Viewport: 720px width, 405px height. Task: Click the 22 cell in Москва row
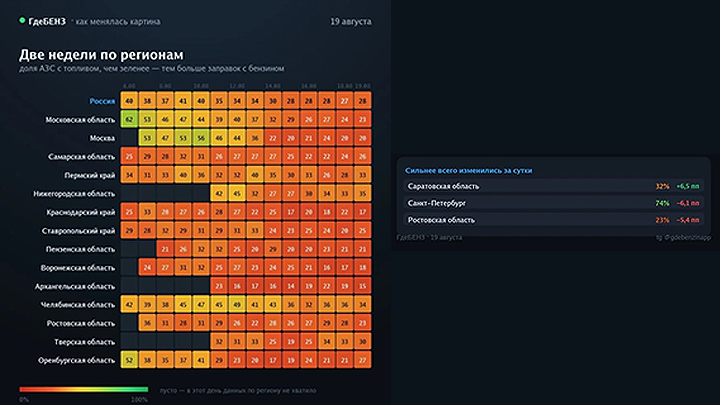pyautogui.click(x=273, y=138)
